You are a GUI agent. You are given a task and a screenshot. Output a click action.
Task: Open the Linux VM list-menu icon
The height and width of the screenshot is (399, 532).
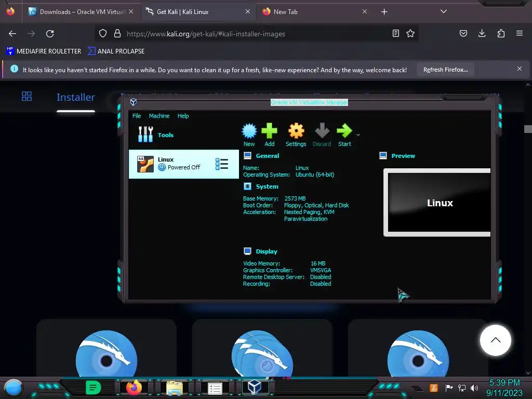(x=221, y=164)
